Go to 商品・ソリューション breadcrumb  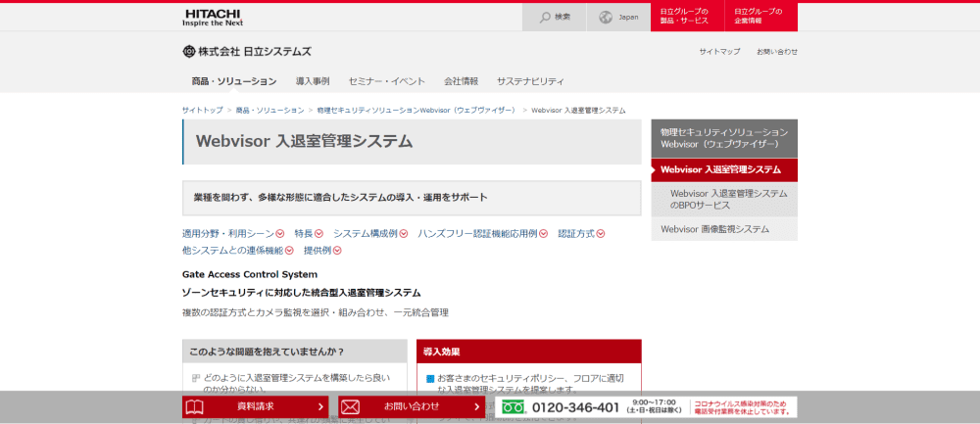coord(270,110)
